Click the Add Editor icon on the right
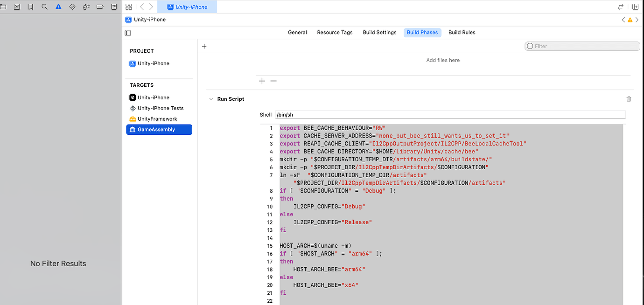This screenshot has height=305, width=644. (x=635, y=7)
